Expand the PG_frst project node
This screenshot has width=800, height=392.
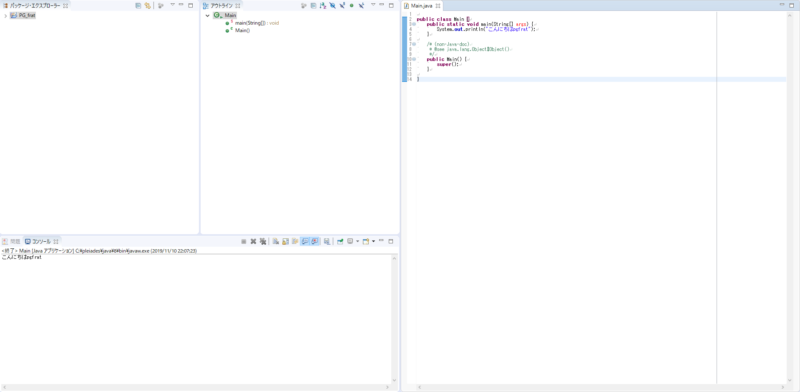5,16
